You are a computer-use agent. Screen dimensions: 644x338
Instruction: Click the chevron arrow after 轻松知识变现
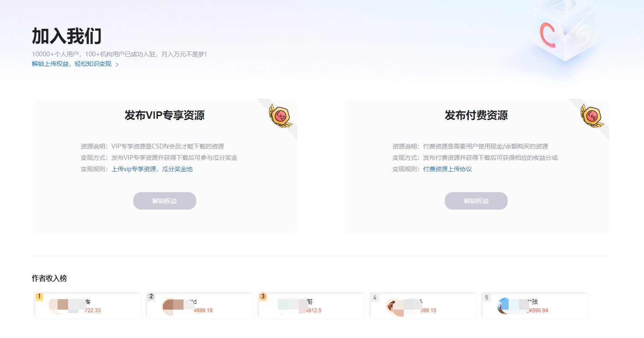pyautogui.click(x=116, y=63)
